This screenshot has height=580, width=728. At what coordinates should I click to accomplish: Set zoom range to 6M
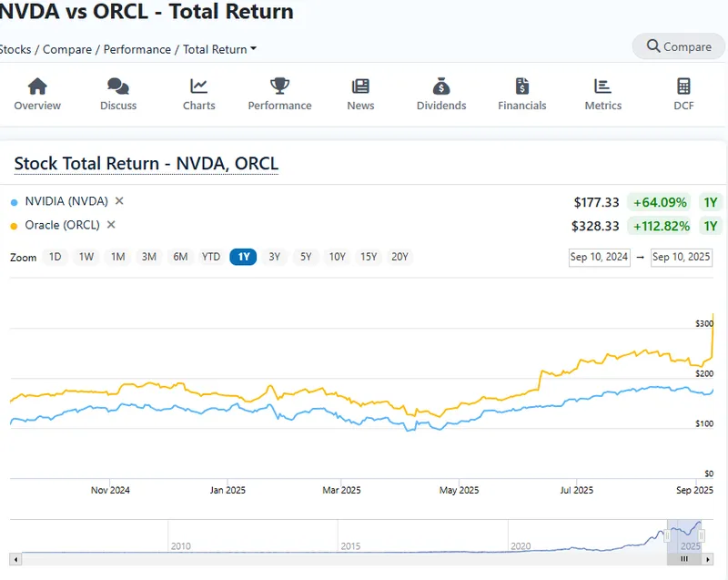180,257
